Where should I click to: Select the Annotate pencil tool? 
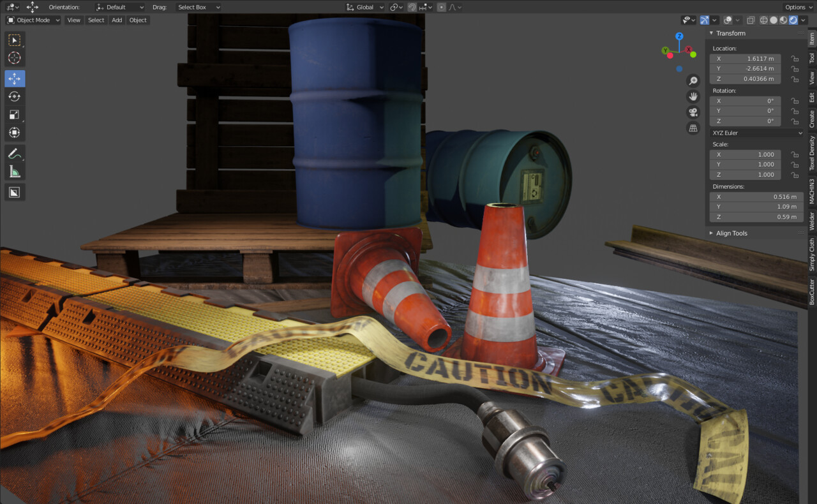15,153
